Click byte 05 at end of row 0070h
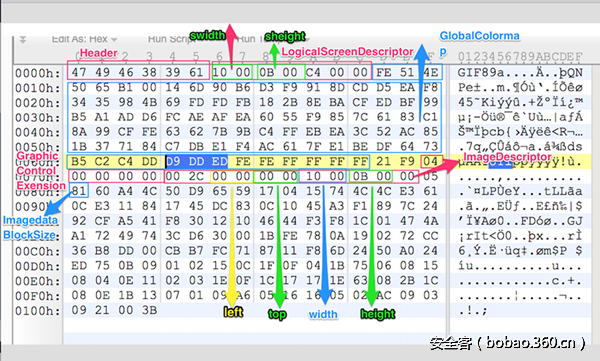600x361 pixels. pos(430,176)
